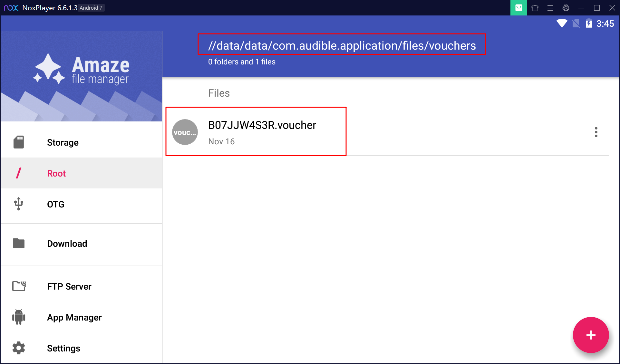Click the 'Nov 16' file date
Screen dimensions: 620x364
221,141
